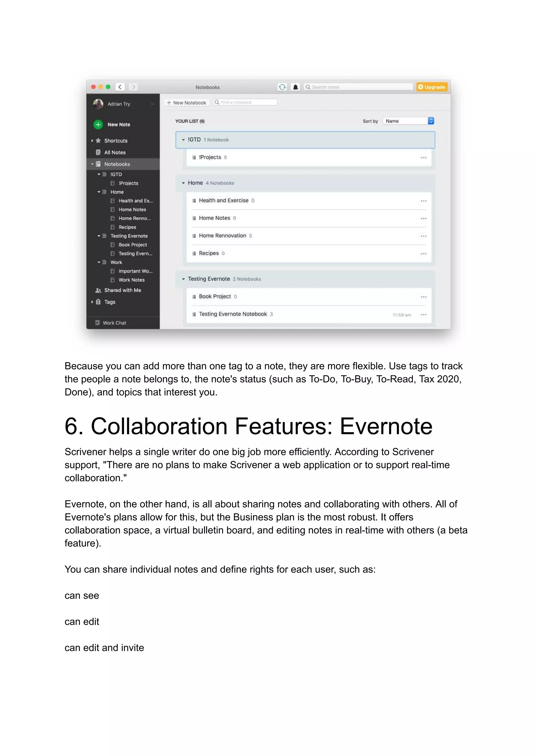Open more options for Home Notes row

(x=424, y=218)
